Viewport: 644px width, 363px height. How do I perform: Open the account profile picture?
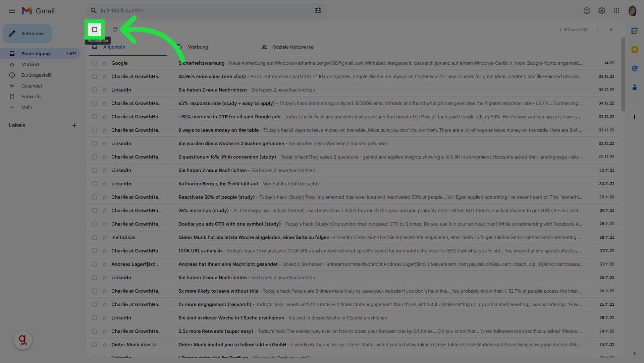pos(633,11)
